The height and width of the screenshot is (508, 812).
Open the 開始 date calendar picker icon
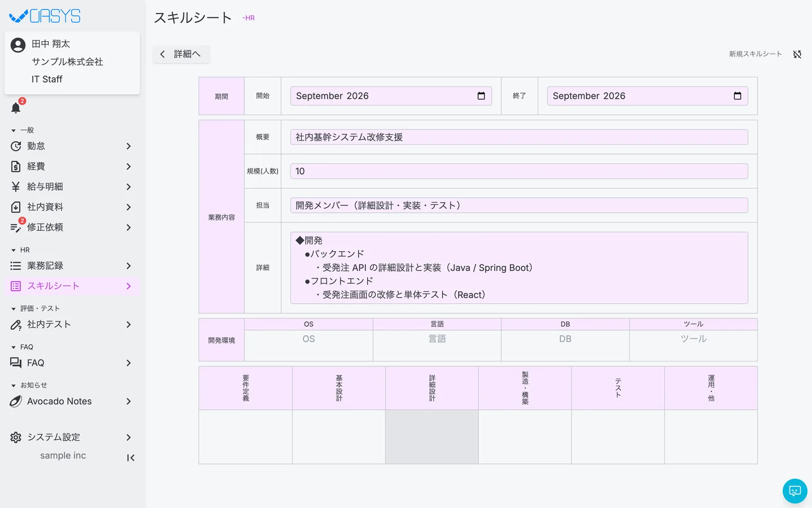coord(481,96)
